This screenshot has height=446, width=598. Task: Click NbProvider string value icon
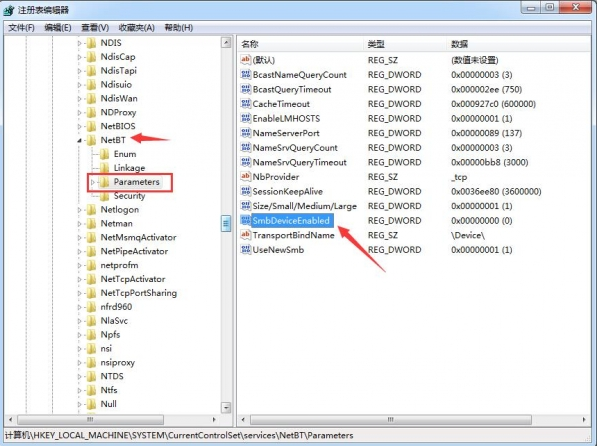246,176
